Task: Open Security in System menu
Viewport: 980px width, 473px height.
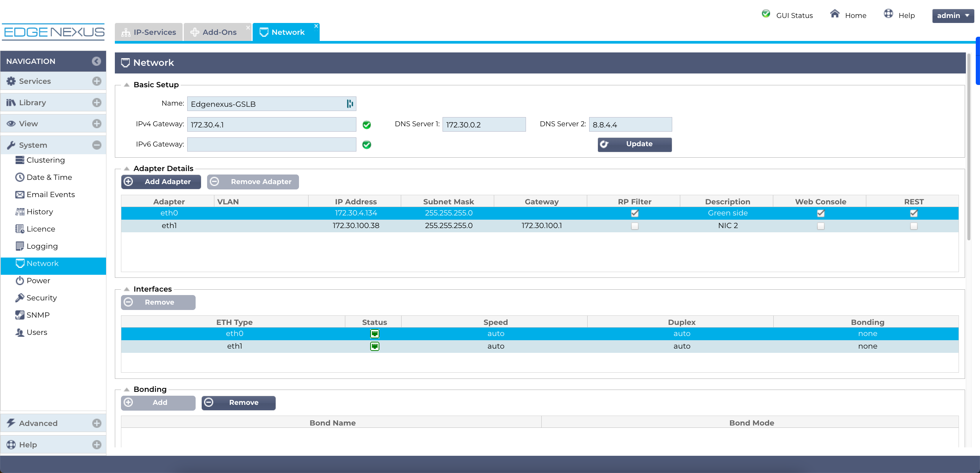Action: [x=41, y=298]
